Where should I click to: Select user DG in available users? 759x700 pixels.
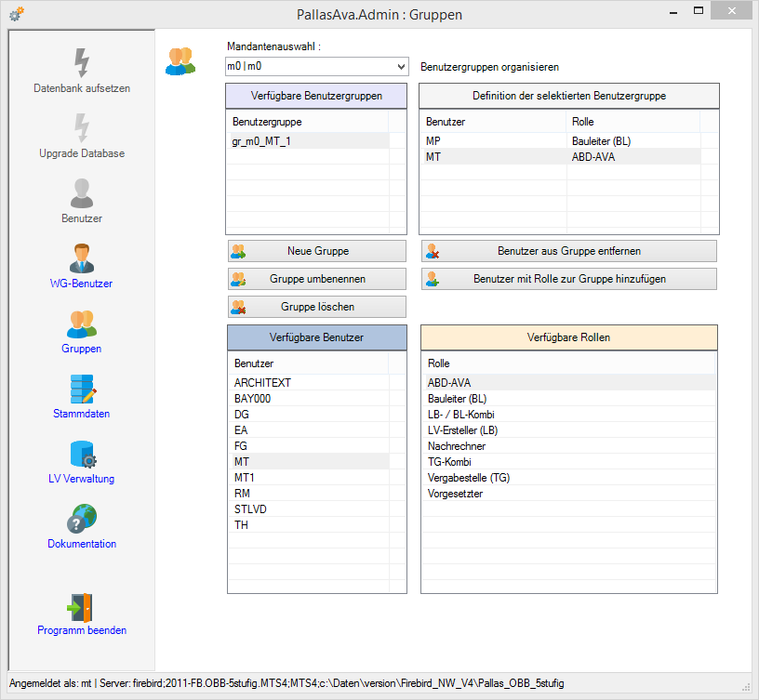[x=309, y=415]
